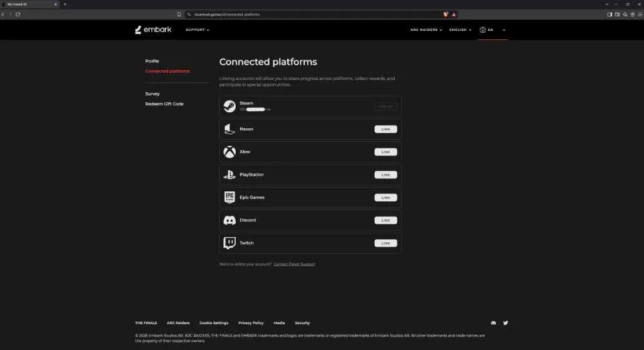This screenshot has width=644, height=350.
Task: Toggle the browser sidebar panel icon
Action: (609, 14)
